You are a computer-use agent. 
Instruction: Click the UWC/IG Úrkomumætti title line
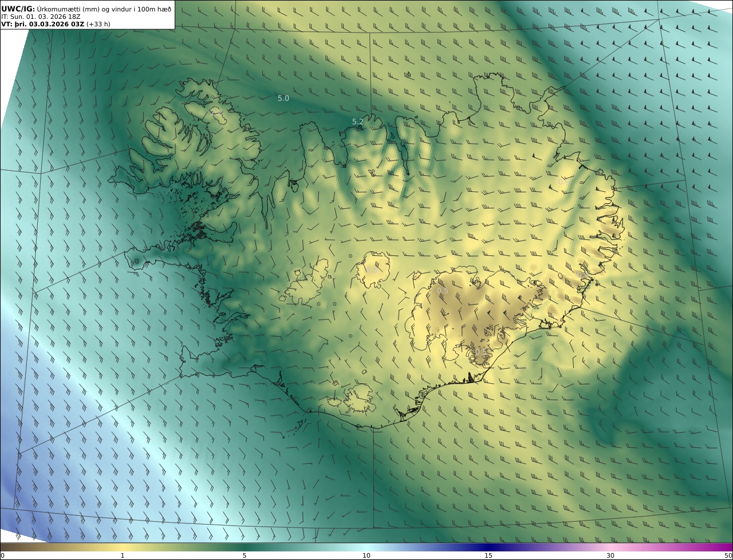pos(86,9)
